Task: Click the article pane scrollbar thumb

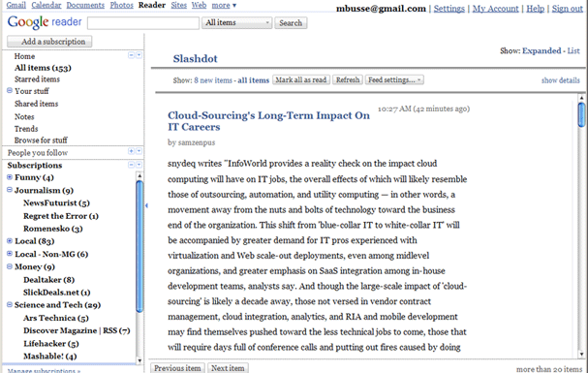Action: click(x=581, y=114)
